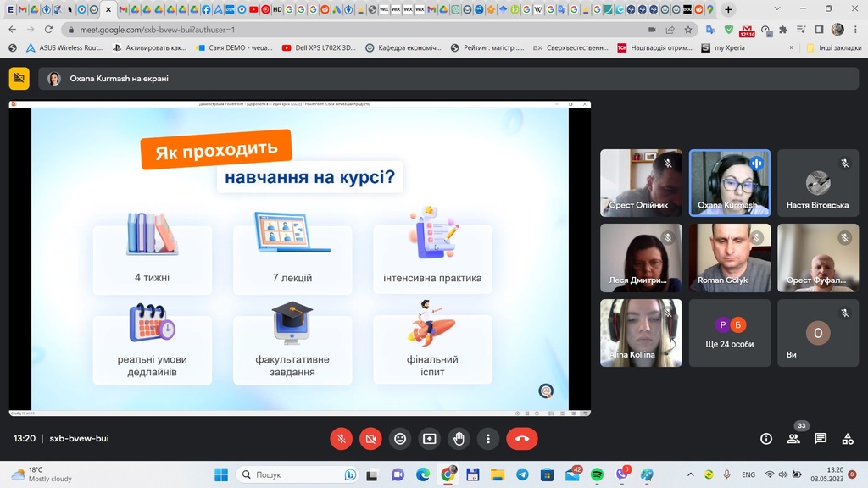Image resolution: width=868 pixels, height=488 pixels.
Task: Open the Chrome extensions puzzle icon
Action: [x=783, y=29]
